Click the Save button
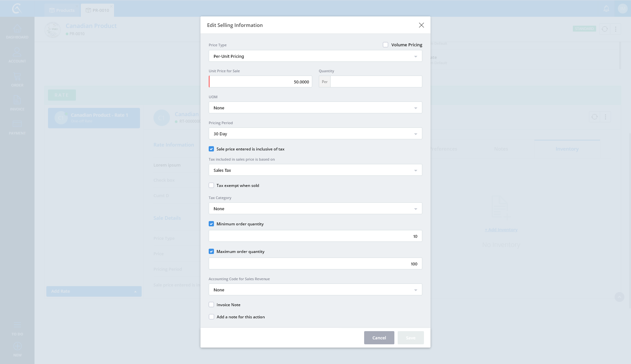Screen dimensions: 631x364 (410, 338)
